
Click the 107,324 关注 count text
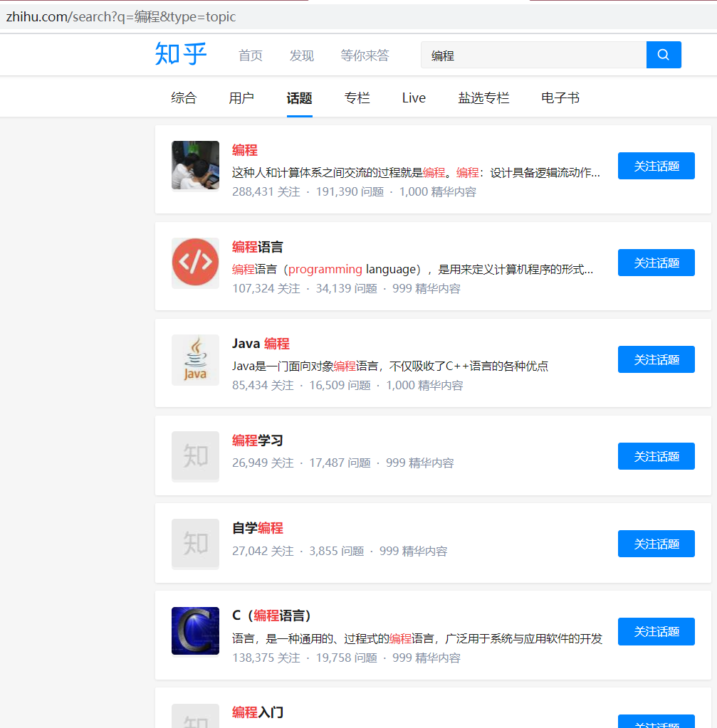pyautogui.click(x=266, y=288)
